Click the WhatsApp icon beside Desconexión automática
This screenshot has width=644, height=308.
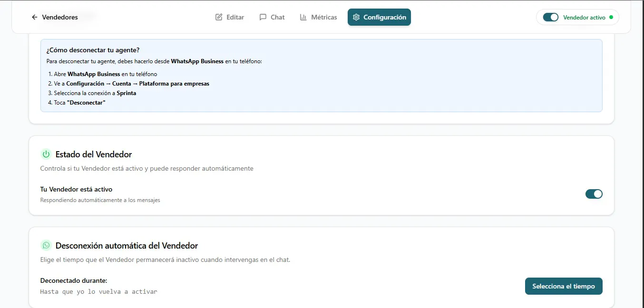[x=46, y=245]
